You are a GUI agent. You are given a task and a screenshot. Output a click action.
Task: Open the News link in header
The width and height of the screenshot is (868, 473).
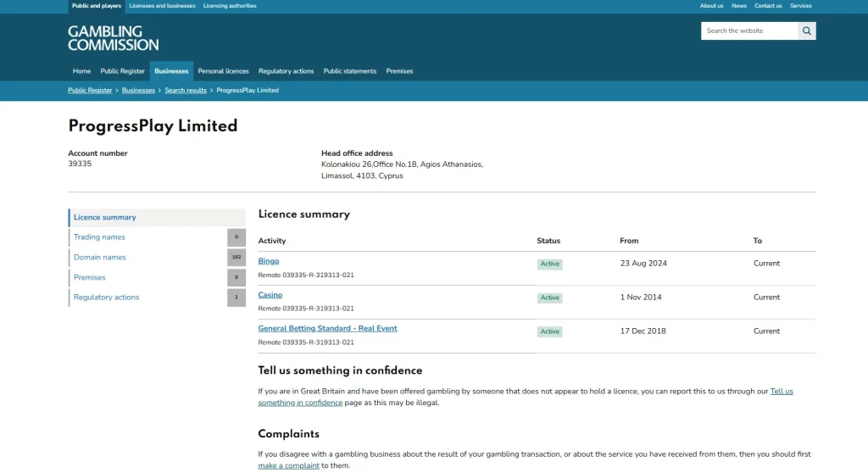click(x=739, y=6)
